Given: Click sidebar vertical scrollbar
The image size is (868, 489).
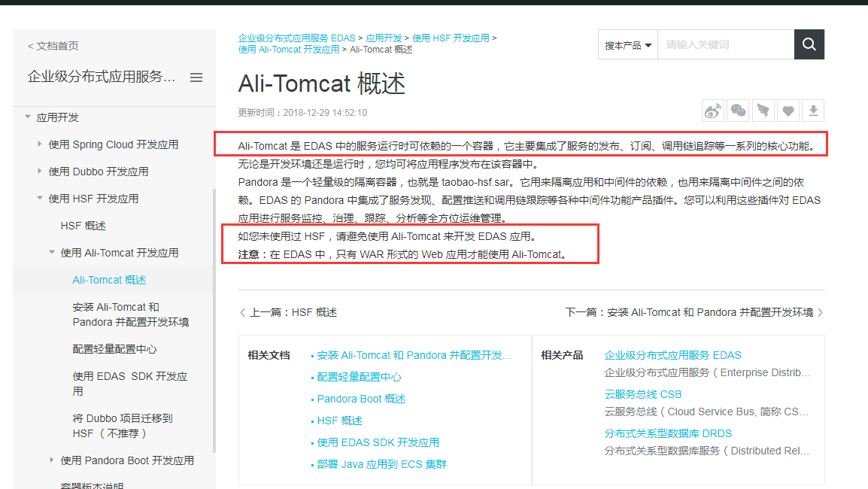Looking at the screenshot, I should click(214, 321).
